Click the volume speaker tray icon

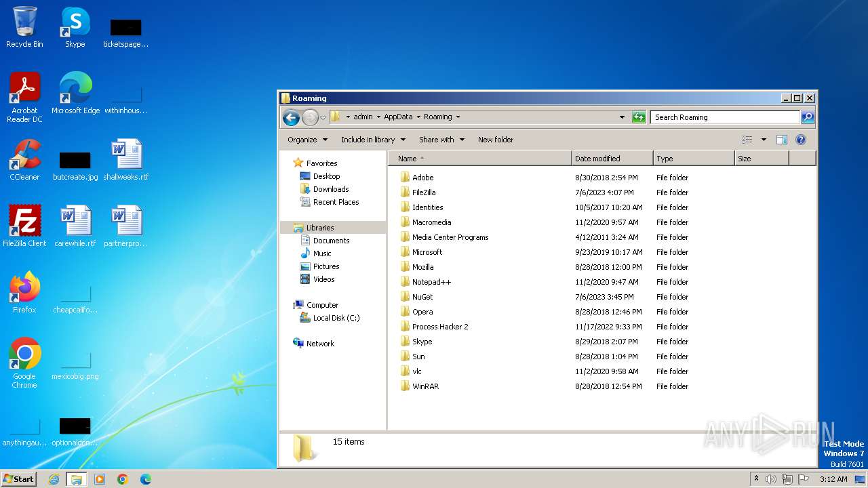click(771, 479)
